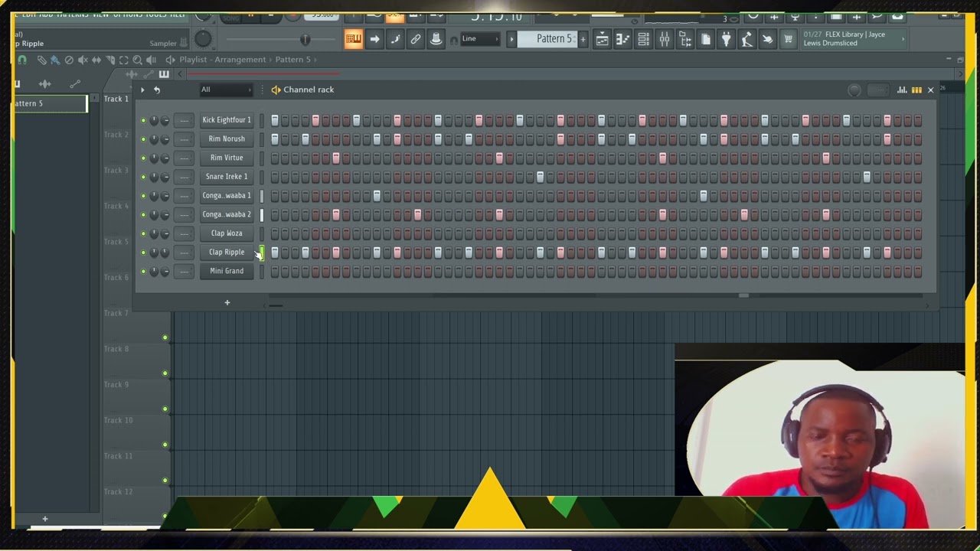Click the Channel rack undo arrow icon
980x551 pixels.
(x=157, y=90)
